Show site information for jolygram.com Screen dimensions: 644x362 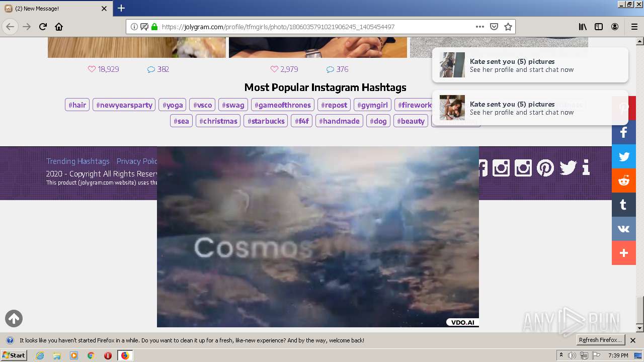click(x=134, y=27)
